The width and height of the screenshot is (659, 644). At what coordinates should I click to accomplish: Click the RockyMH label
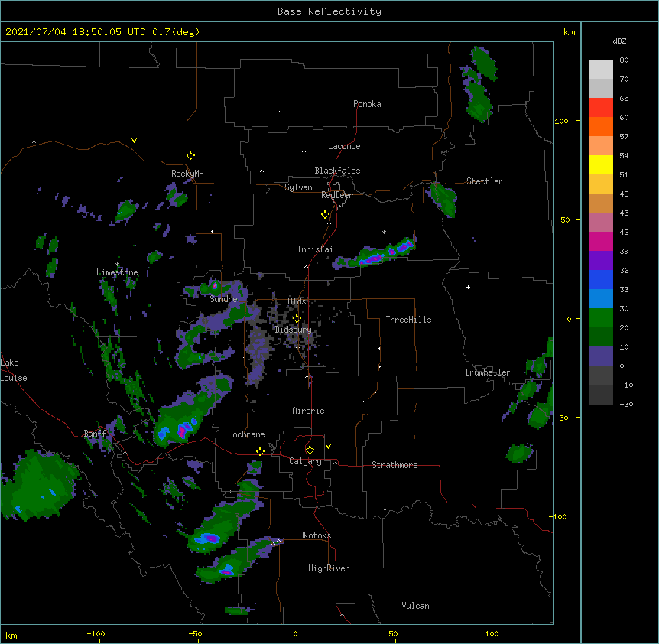click(x=187, y=174)
